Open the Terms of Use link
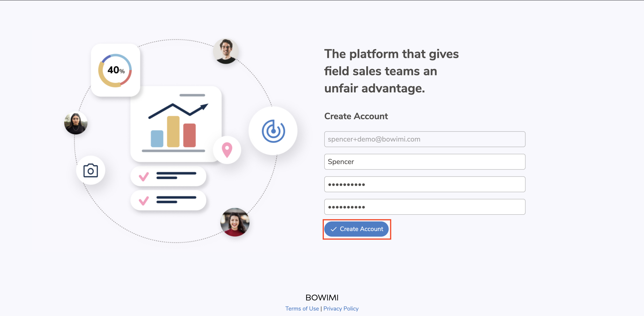Viewport: 644px width, 316px height. point(302,309)
